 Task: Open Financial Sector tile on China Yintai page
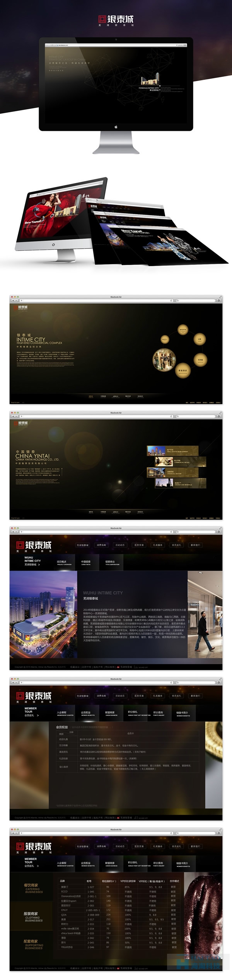click(x=172, y=472)
